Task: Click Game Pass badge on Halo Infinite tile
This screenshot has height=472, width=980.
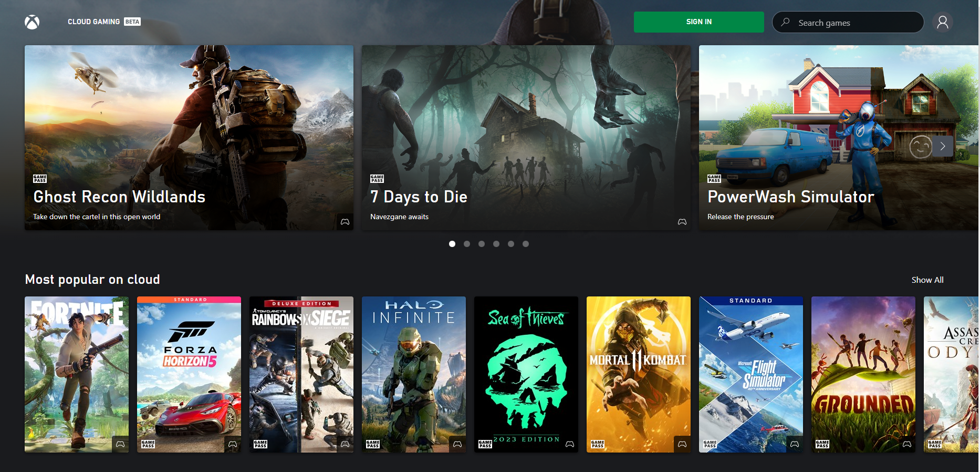Action: 373,444
